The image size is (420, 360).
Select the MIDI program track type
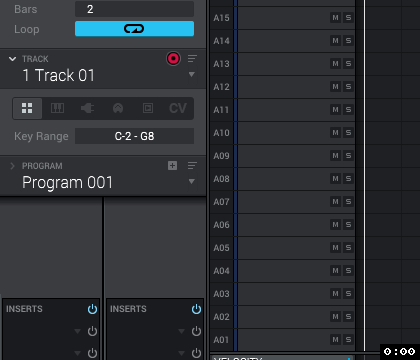(x=118, y=108)
